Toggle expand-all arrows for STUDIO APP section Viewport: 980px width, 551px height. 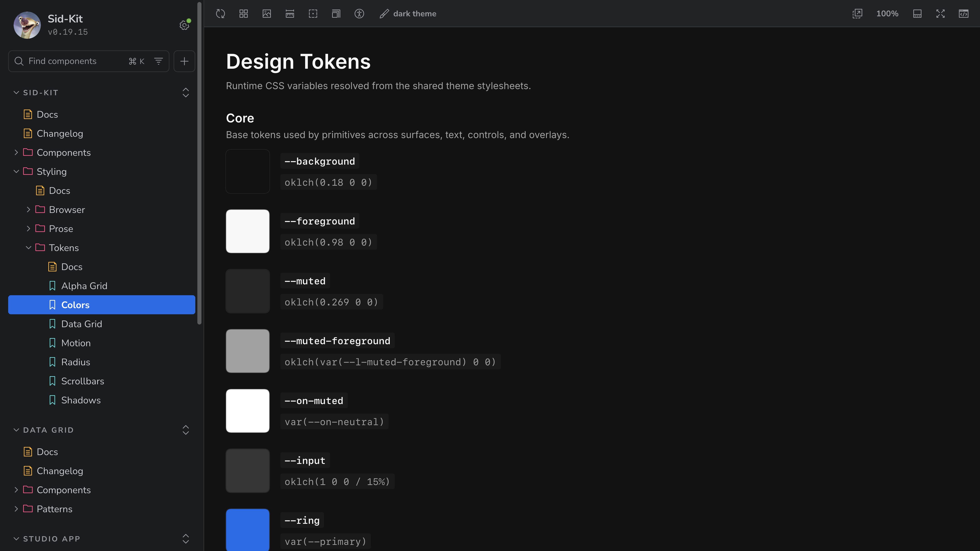tap(186, 539)
